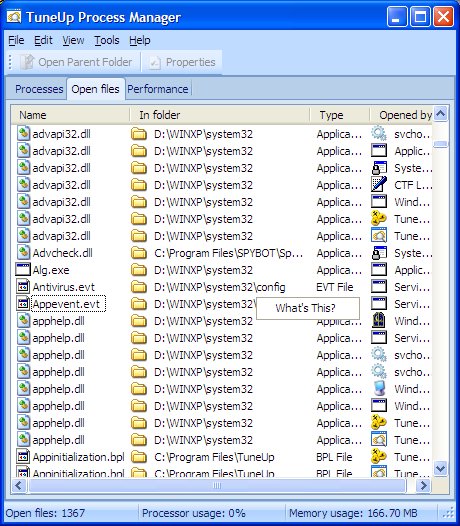Click the Open Parent Folder button label

[x=85, y=62]
